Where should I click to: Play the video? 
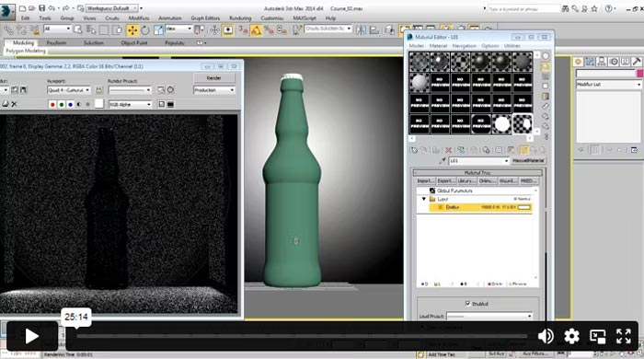pos(32,336)
